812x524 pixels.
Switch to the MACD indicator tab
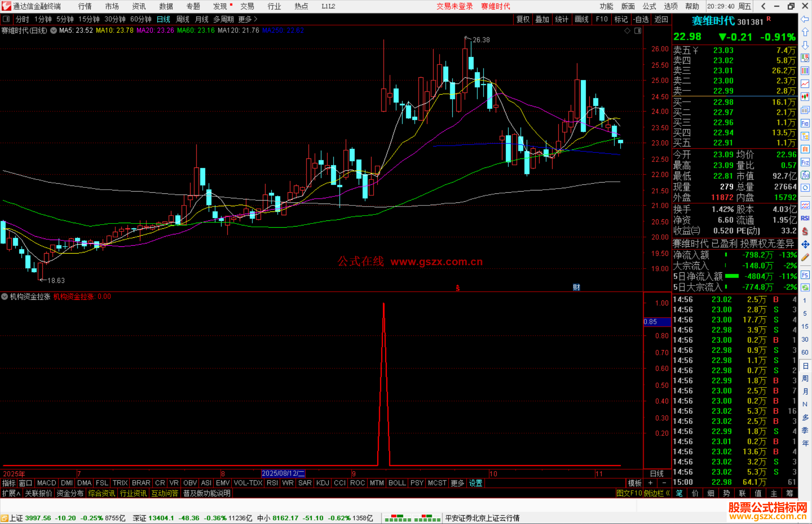pyautogui.click(x=47, y=483)
